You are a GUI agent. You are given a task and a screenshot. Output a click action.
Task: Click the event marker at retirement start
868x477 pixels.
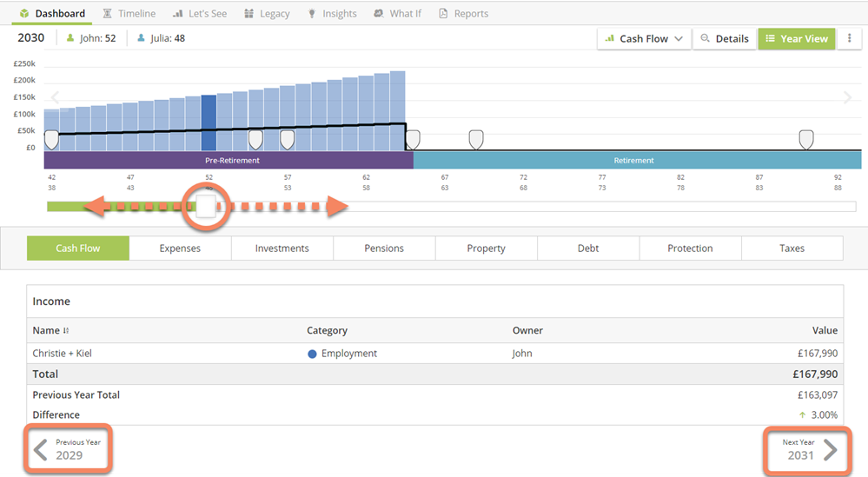coord(413,140)
